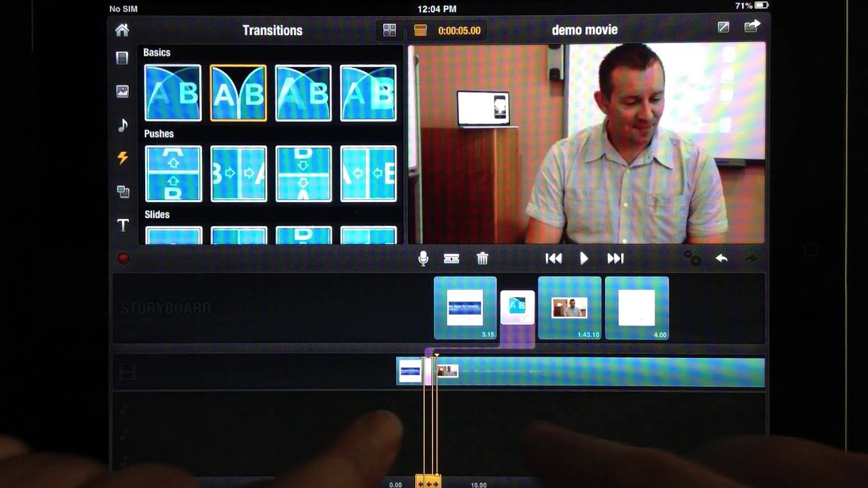The height and width of the screenshot is (488, 868).
Task: Select fourth Slides transition thumbnail
Action: click(368, 236)
